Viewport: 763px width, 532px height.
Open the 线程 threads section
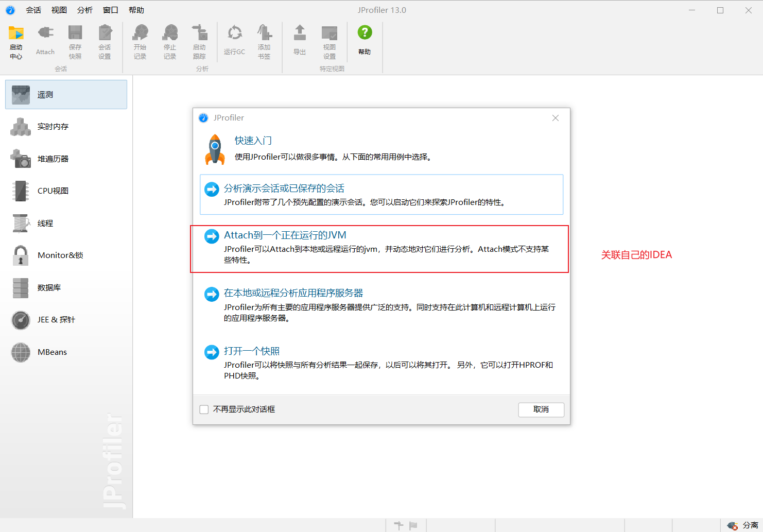pyautogui.click(x=66, y=223)
